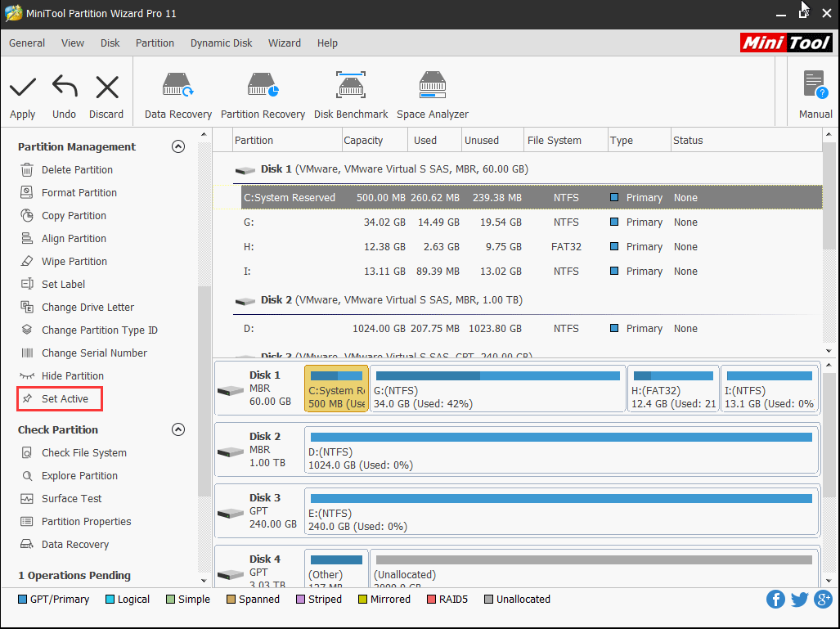The width and height of the screenshot is (840, 629).
Task: Open the Google Plus share icon
Action: [824, 599]
